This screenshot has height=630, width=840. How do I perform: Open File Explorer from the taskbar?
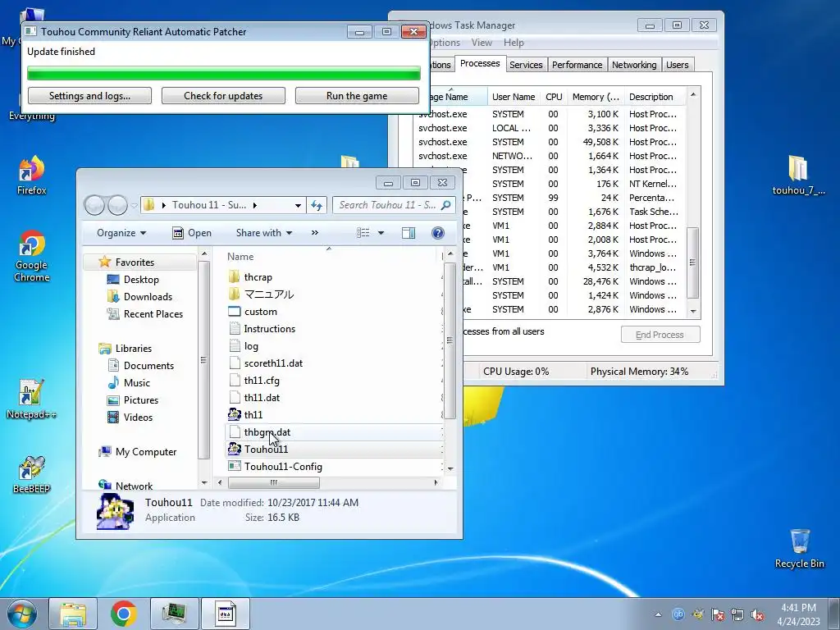coord(73,614)
